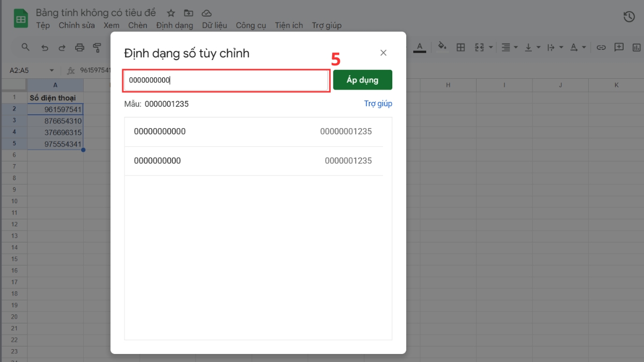Select the paint format roller
The width and height of the screenshot is (644, 362).
point(97,47)
